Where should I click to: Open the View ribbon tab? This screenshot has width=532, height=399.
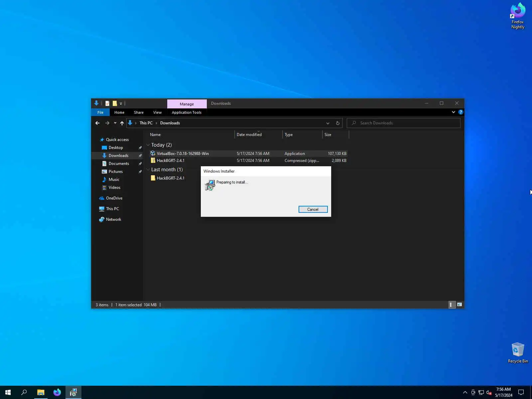pyautogui.click(x=157, y=112)
